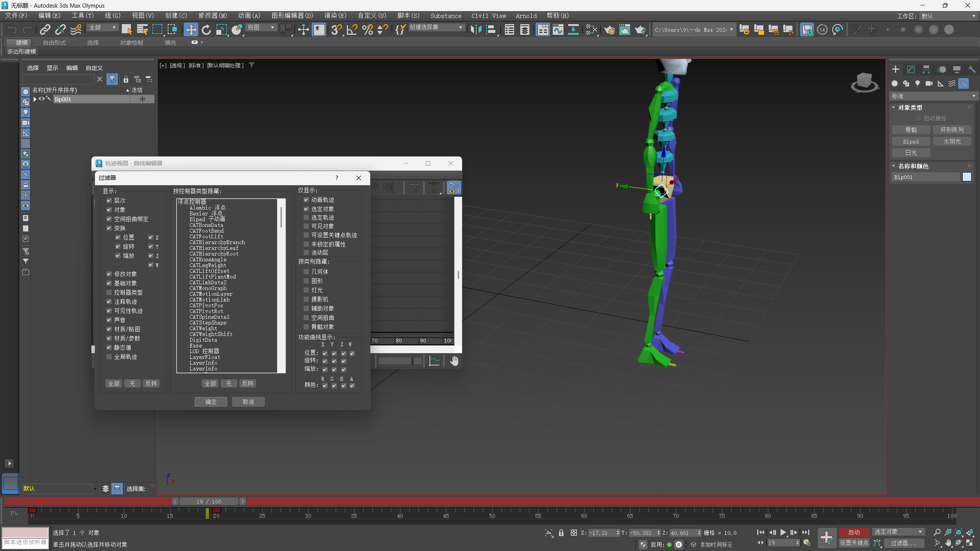Image resolution: width=980 pixels, height=551 pixels.
Task: Toggle visibility eye of Bip001
Action: pyautogui.click(x=41, y=99)
